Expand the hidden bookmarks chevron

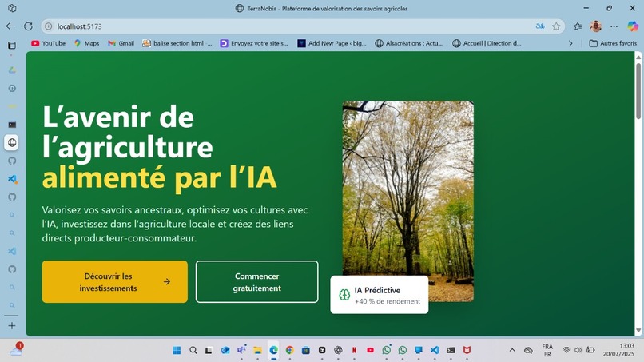tap(570, 43)
